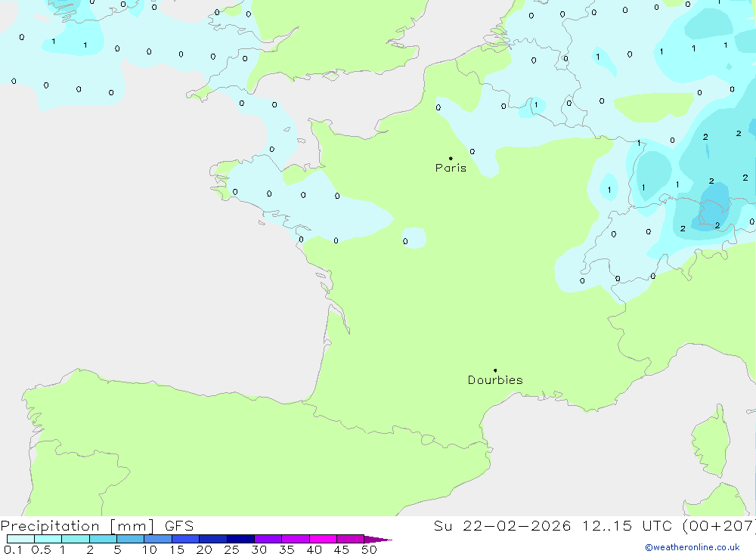Click the '0' value just right of Paris
This screenshot has width=756, height=554.
coord(472,151)
